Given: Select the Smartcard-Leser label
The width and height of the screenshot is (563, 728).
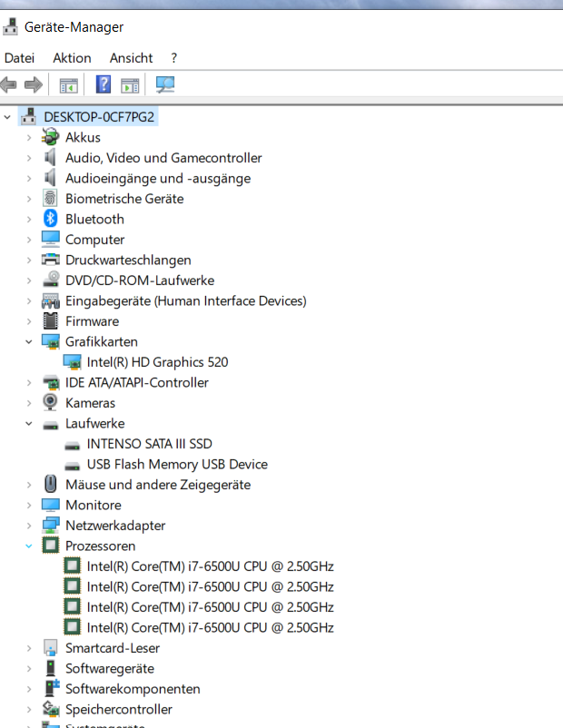Looking at the screenshot, I should [113, 648].
